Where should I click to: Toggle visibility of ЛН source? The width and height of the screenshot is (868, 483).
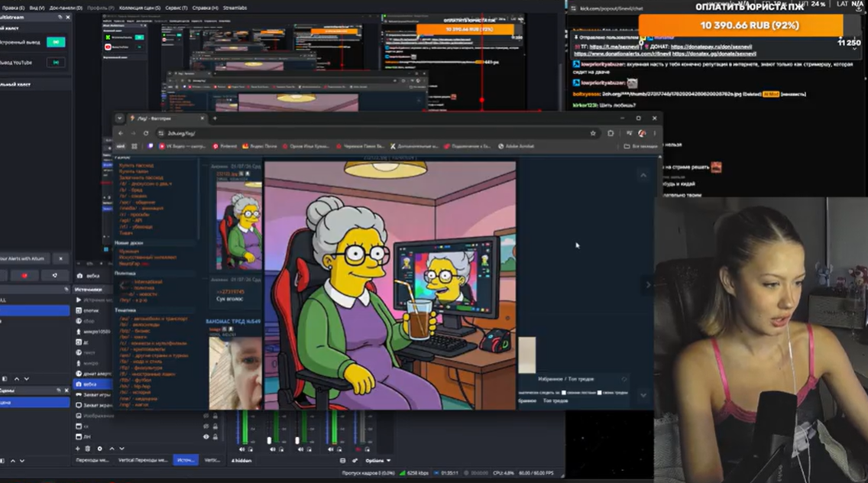206,436
